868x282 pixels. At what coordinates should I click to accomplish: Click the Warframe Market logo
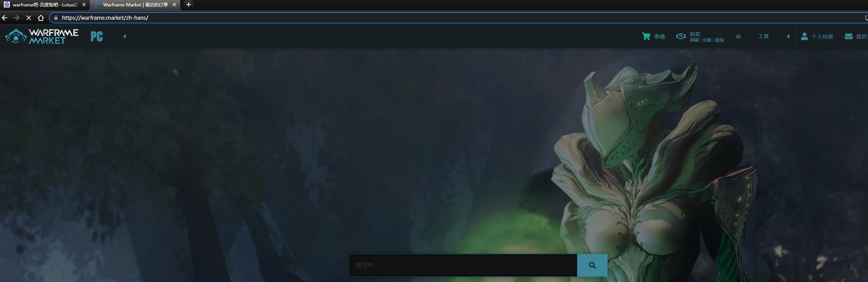[x=42, y=36]
